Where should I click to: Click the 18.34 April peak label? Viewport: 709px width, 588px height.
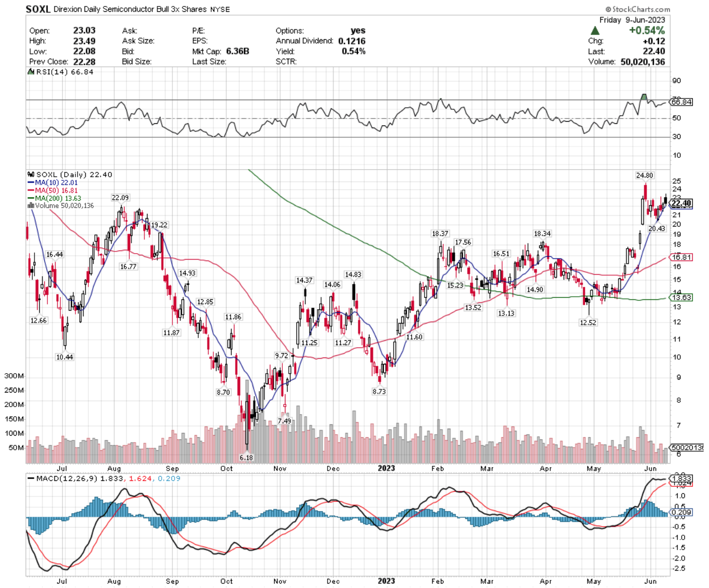pos(542,234)
